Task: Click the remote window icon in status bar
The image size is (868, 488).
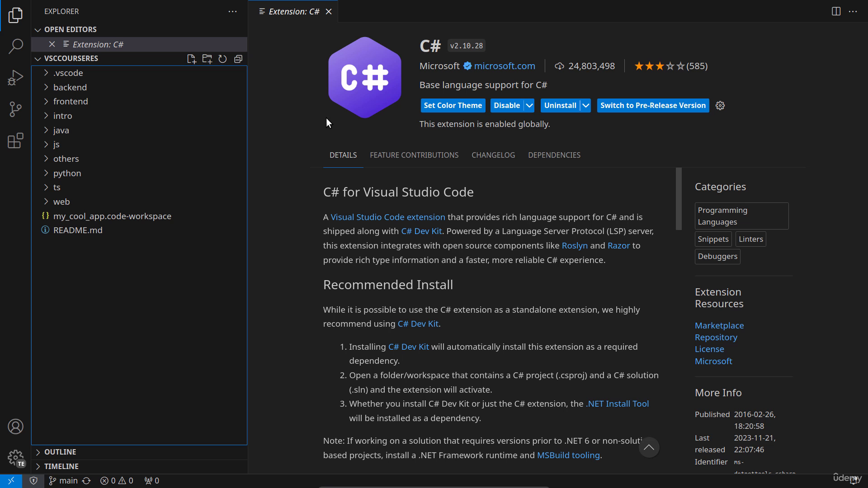Action: 11,481
